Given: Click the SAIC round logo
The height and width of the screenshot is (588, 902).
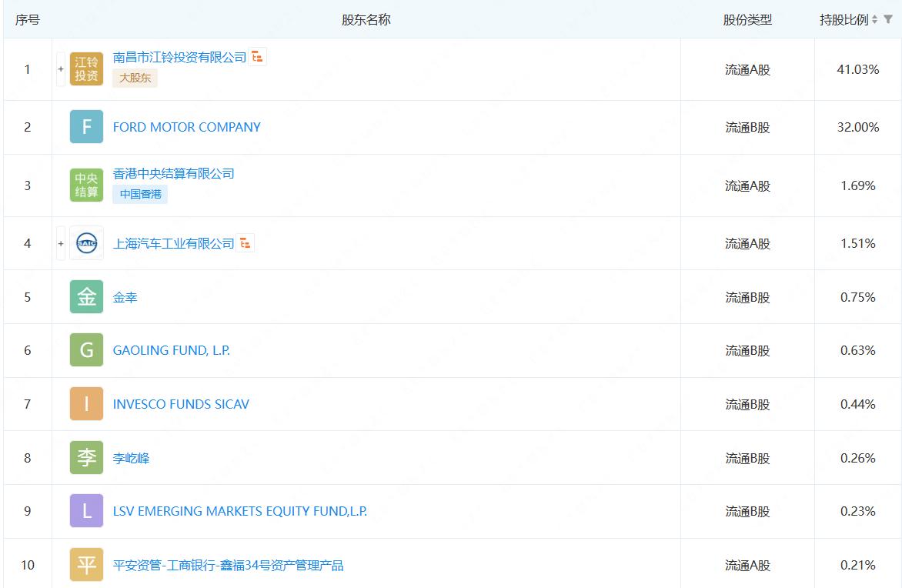Looking at the screenshot, I should [x=86, y=243].
